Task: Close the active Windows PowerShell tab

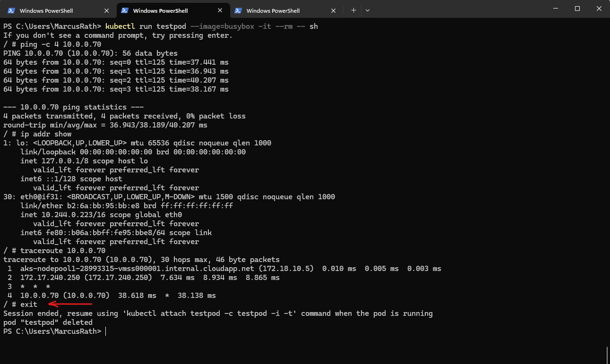Action: (x=220, y=10)
